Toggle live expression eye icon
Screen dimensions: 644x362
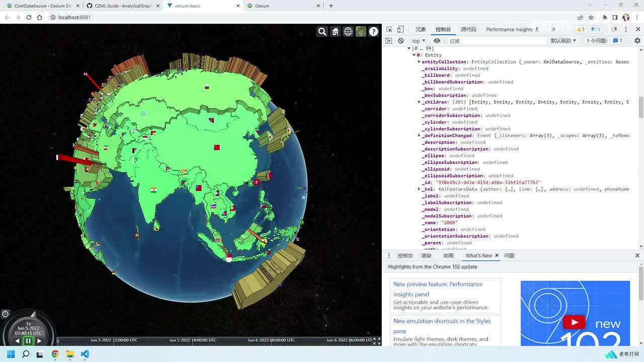point(437,41)
